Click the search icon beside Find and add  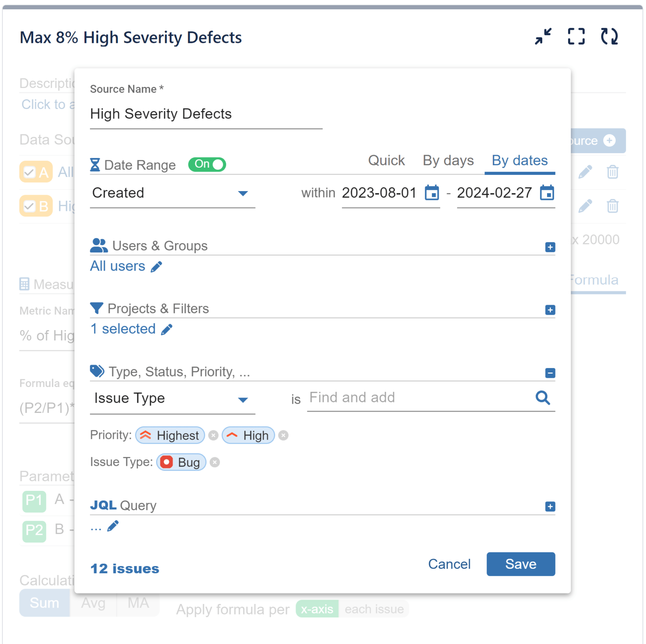(543, 398)
